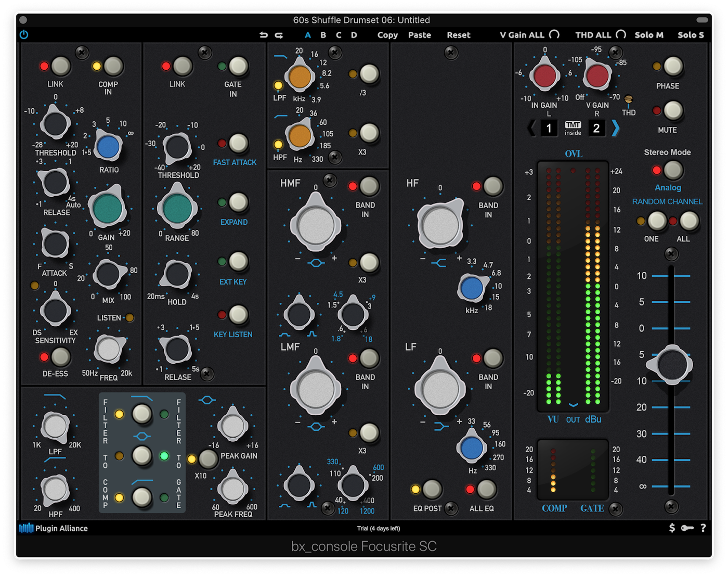Click the large HMF gain knob
Screen dimensions: 728x576
(316, 225)
